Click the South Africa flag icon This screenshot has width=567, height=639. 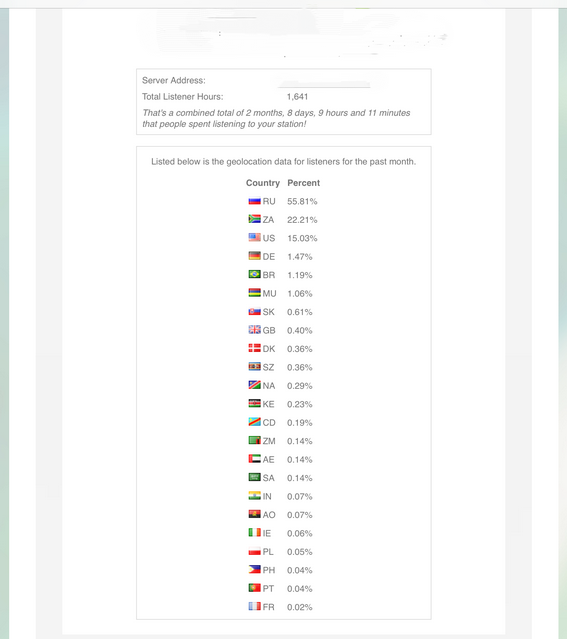[x=254, y=219]
